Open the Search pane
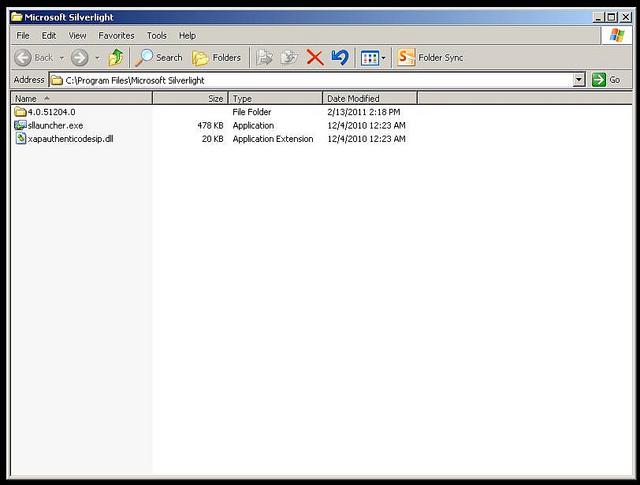Viewport: 640px width, 485px height. coord(160,58)
